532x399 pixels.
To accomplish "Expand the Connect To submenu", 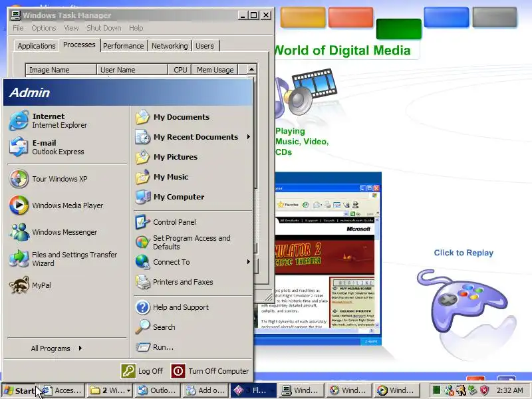I will pos(193,262).
